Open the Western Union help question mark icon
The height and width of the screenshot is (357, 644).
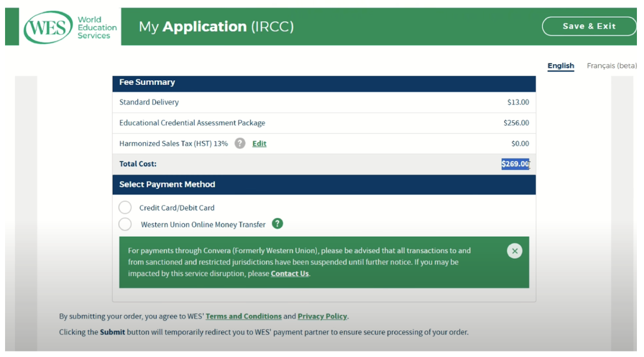point(277,224)
